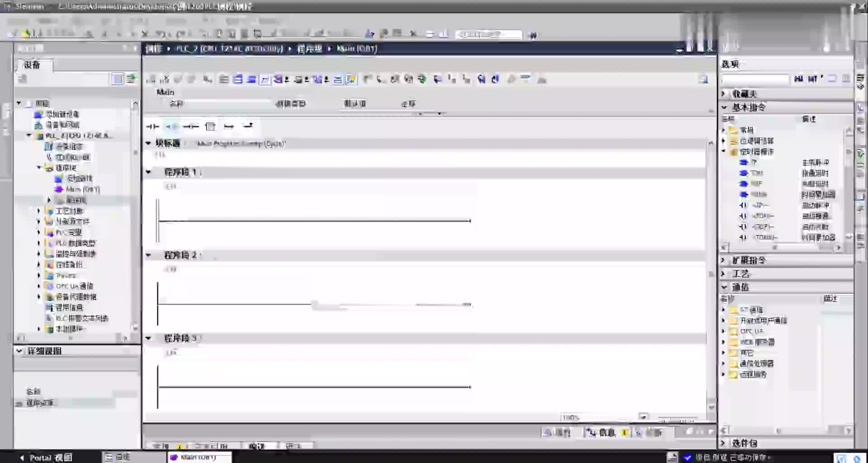Toggle the first project tree view button
The height and width of the screenshot is (463, 868).
[118, 79]
